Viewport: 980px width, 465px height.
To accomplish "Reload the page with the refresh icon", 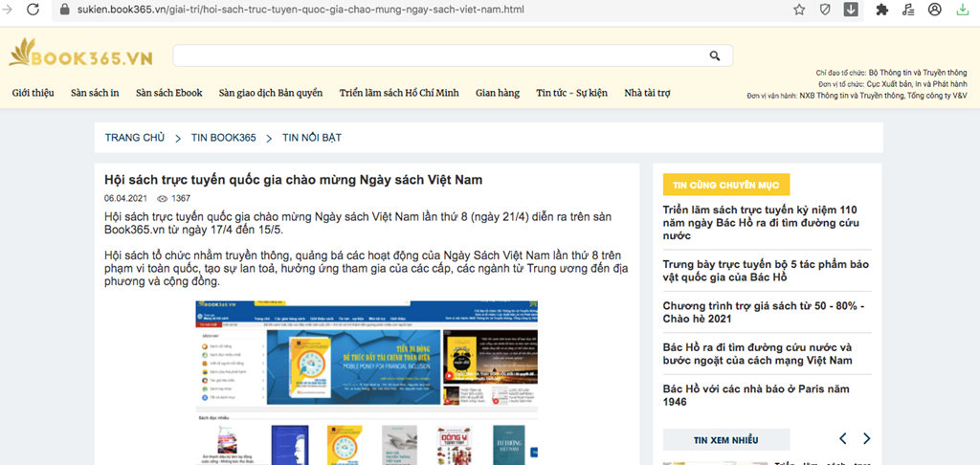I will (x=33, y=10).
